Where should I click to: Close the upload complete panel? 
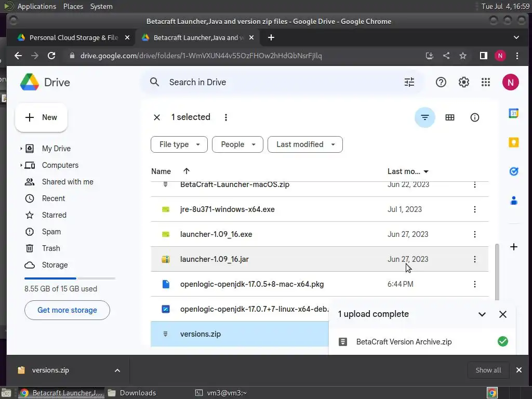point(502,314)
